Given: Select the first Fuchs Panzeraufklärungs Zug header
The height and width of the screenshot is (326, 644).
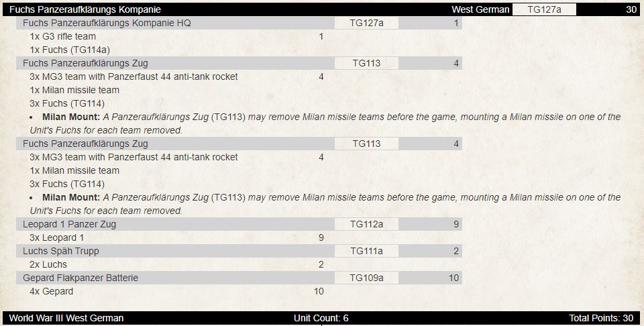Looking at the screenshot, I should click(x=239, y=63).
